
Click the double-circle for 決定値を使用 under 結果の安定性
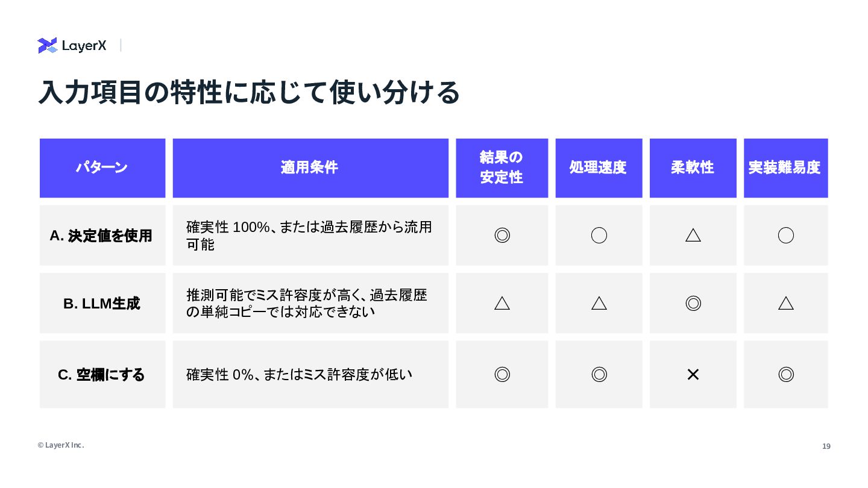tap(502, 235)
